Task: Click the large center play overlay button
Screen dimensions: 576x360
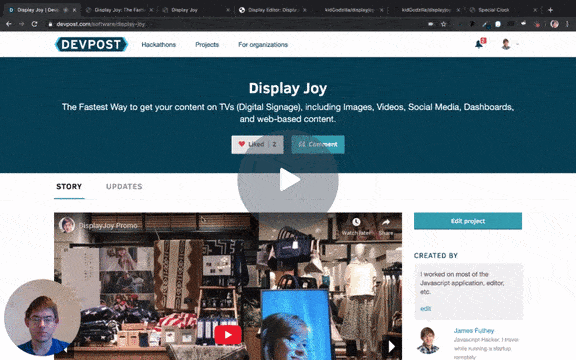Action: (288, 180)
